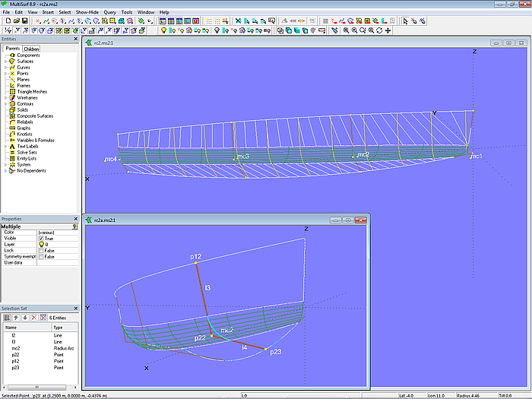Expand the Entity Lists tree node

[x=5, y=159]
